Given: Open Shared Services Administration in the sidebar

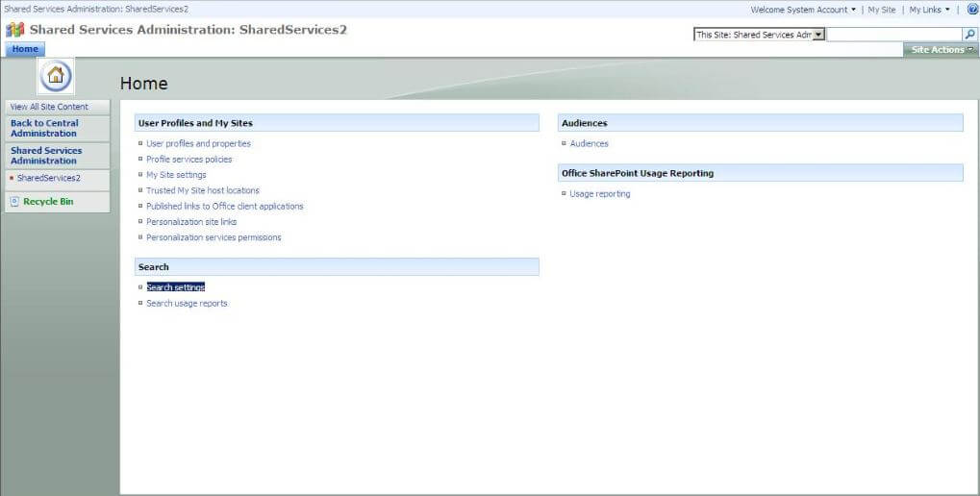Looking at the screenshot, I should point(46,156).
